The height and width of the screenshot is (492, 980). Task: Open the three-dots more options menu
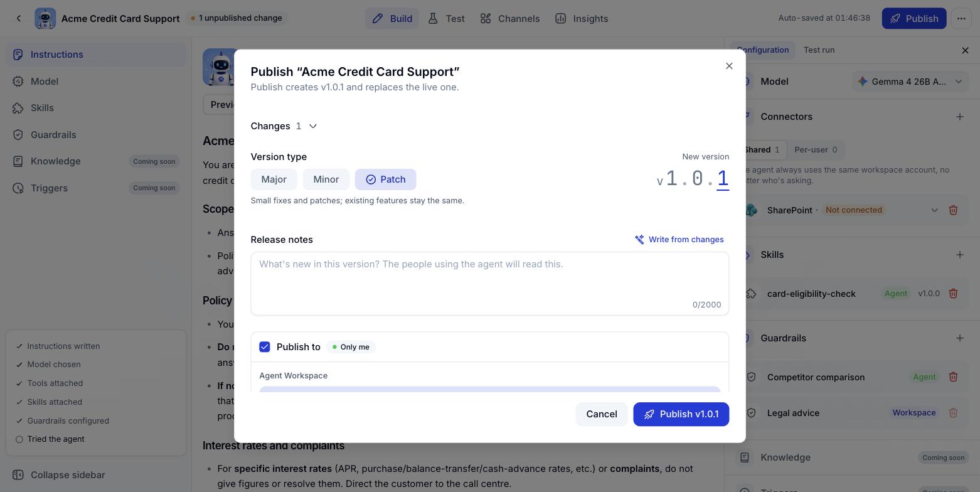coord(961,18)
